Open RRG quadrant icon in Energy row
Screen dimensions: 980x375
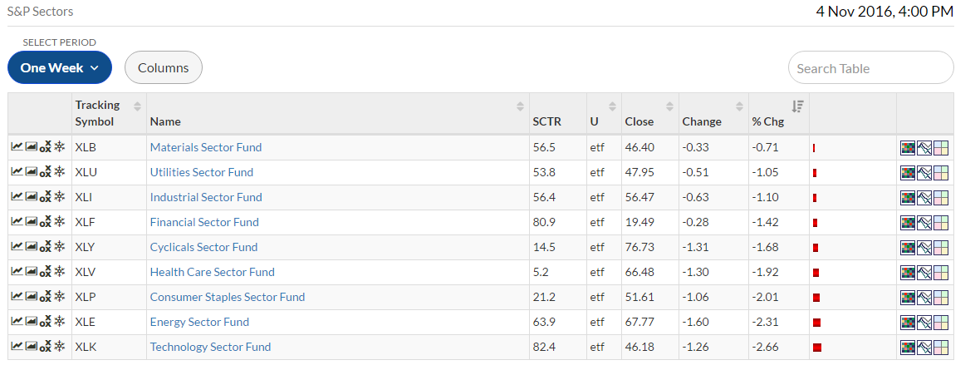tap(941, 323)
